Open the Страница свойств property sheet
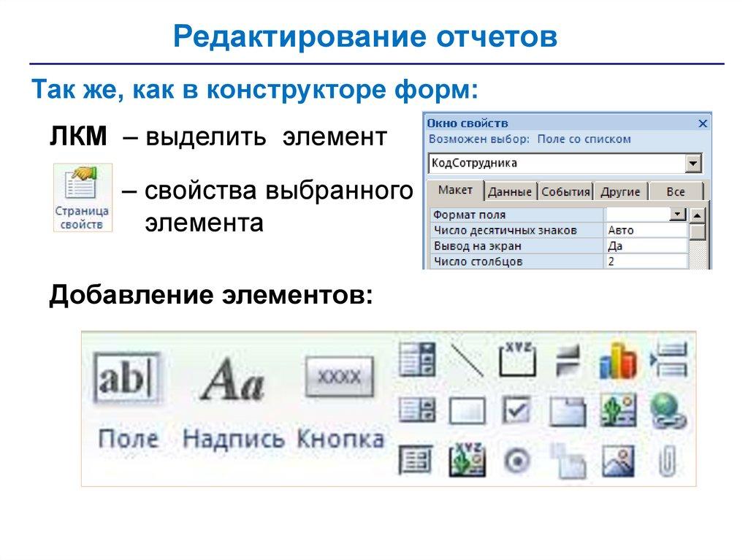This screenshot has height=560, width=748. pos(83,198)
